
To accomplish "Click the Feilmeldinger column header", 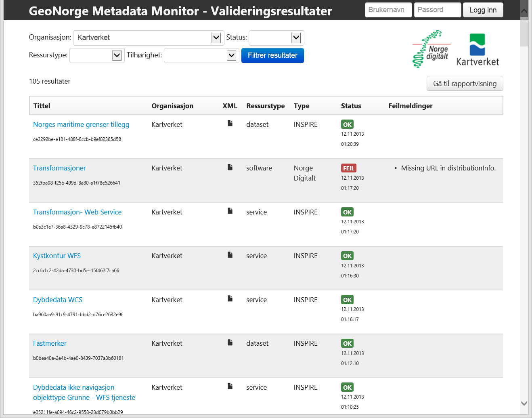I will click(410, 106).
